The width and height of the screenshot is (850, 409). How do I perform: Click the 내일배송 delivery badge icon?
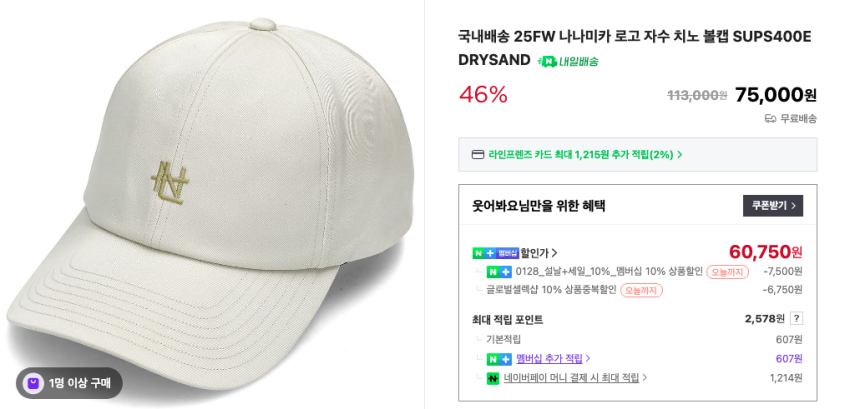click(548, 61)
